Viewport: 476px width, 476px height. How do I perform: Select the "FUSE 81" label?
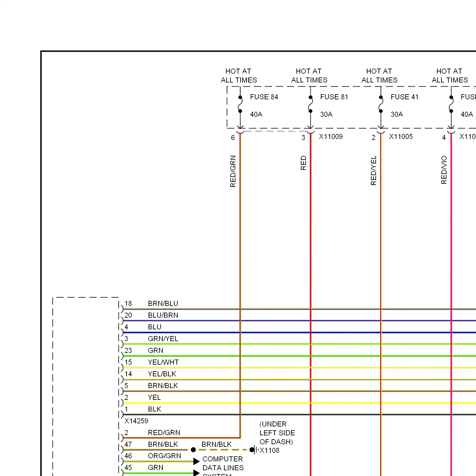click(x=334, y=97)
